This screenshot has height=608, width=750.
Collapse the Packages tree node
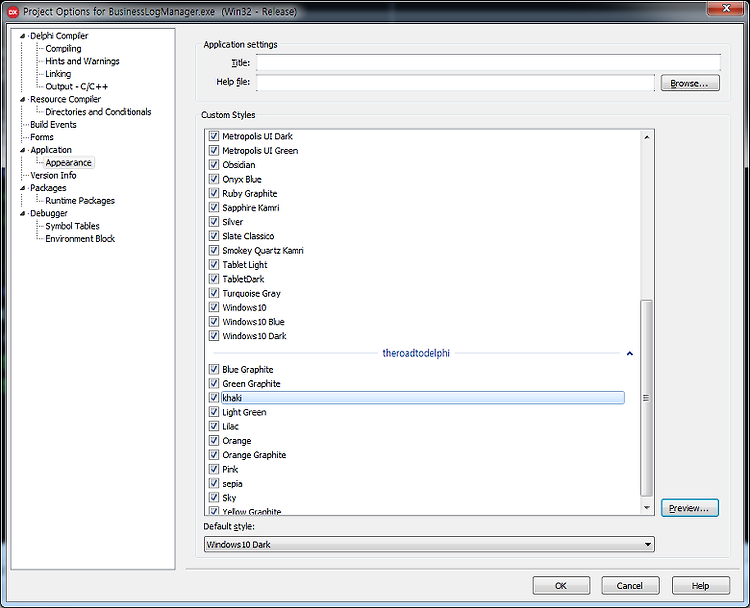tap(22, 188)
